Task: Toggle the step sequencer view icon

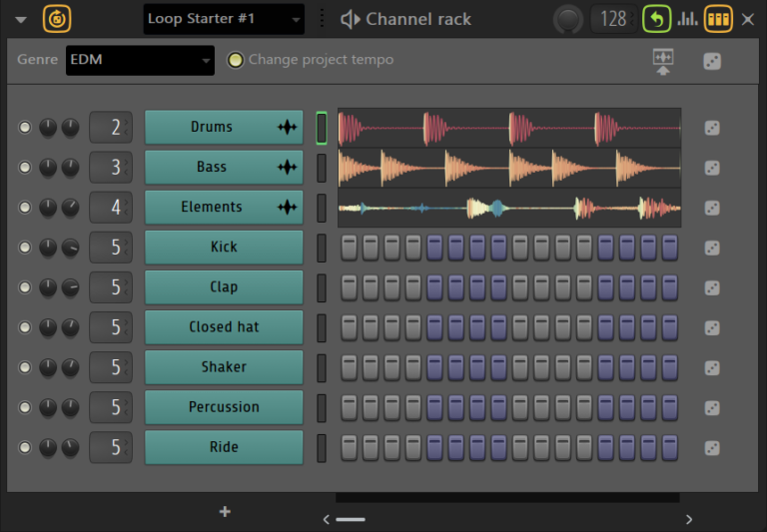Action: point(718,18)
